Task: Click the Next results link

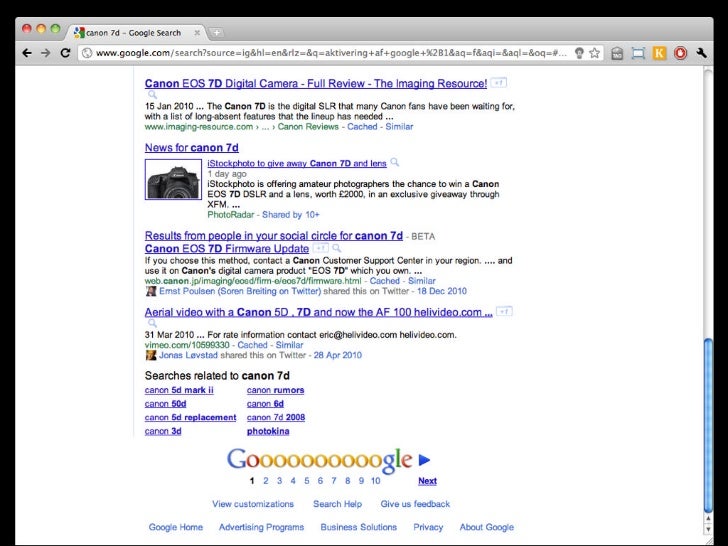Action: [x=427, y=481]
